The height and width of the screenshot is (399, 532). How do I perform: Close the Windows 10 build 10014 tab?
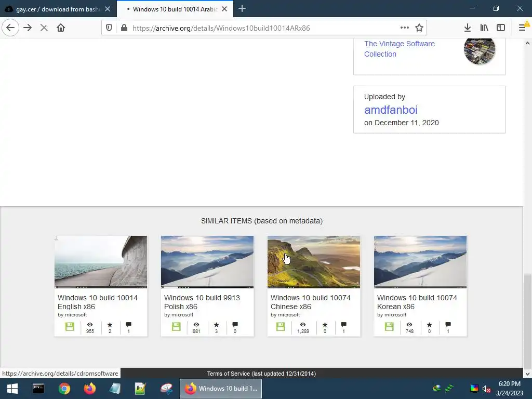click(x=224, y=9)
